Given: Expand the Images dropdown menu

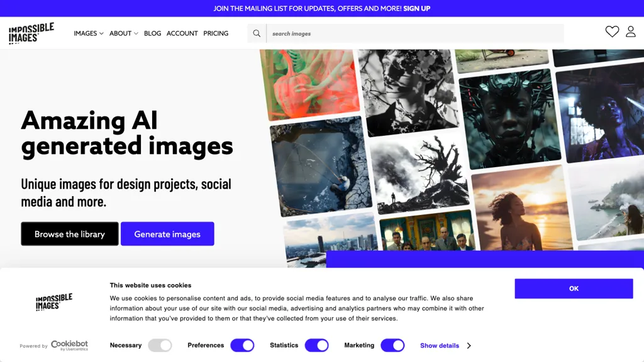Looking at the screenshot, I should pyautogui.click(x=89, y=33).
